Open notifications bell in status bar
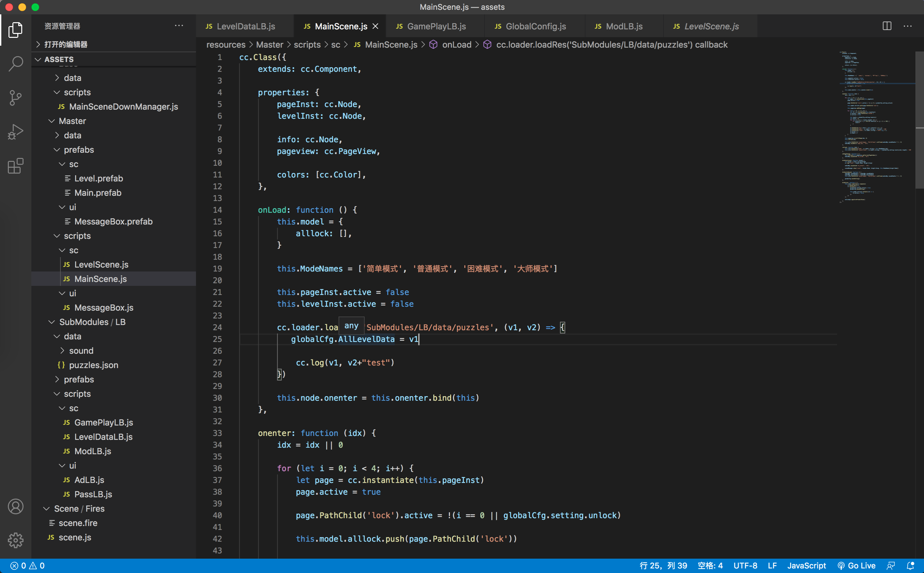This screenshot has width=924, height=573. coord(910,566)
